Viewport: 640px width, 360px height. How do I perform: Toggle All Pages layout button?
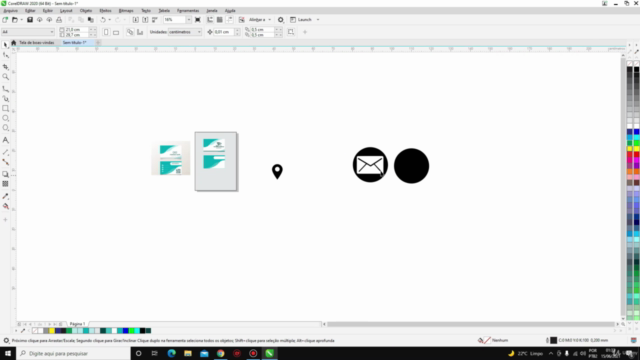(x=130, y=32)
